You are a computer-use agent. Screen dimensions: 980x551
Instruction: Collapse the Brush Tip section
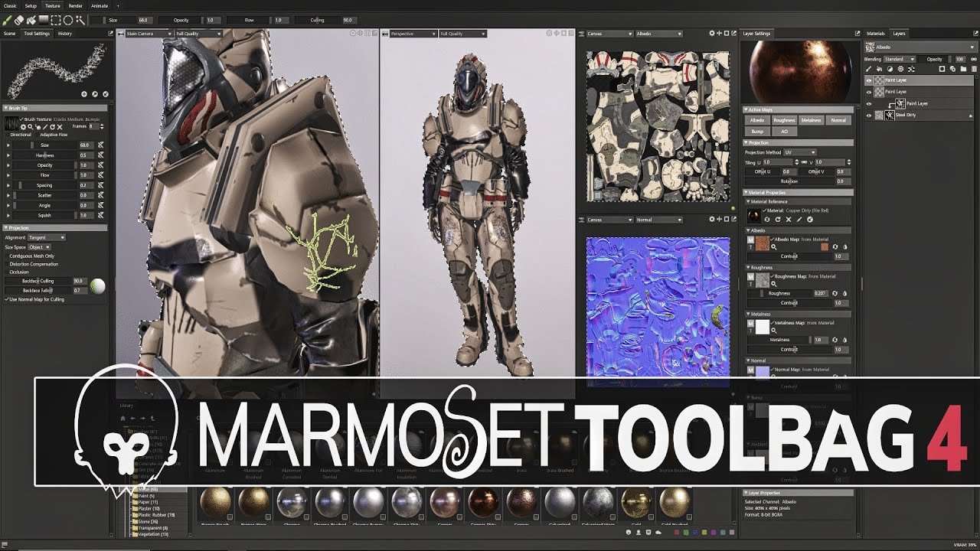pyautogui.click(x=55, y=108)
